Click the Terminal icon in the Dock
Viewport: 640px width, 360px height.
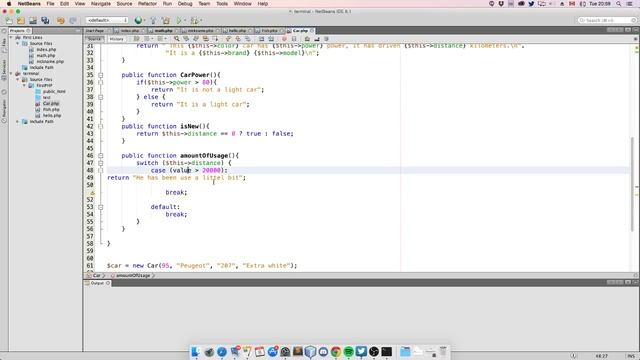tap(387, 351)
